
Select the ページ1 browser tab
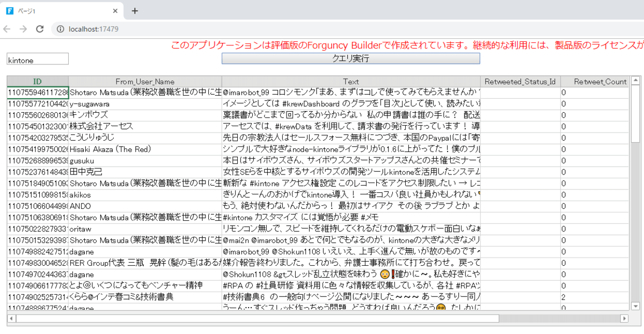pos(62,11)
